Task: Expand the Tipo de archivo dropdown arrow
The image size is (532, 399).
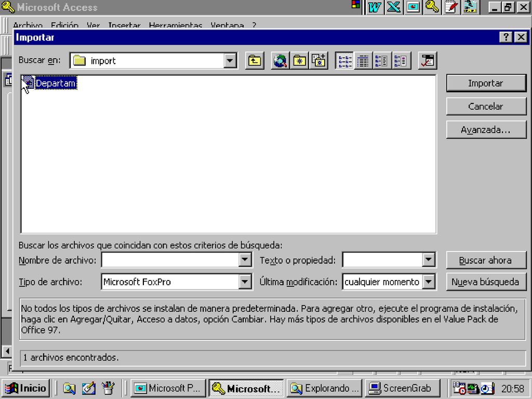Action: (x=244, y=282)
